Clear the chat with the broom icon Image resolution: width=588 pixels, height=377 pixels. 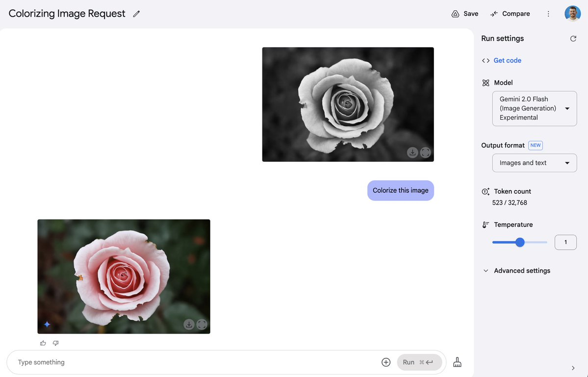click(457, 362)
